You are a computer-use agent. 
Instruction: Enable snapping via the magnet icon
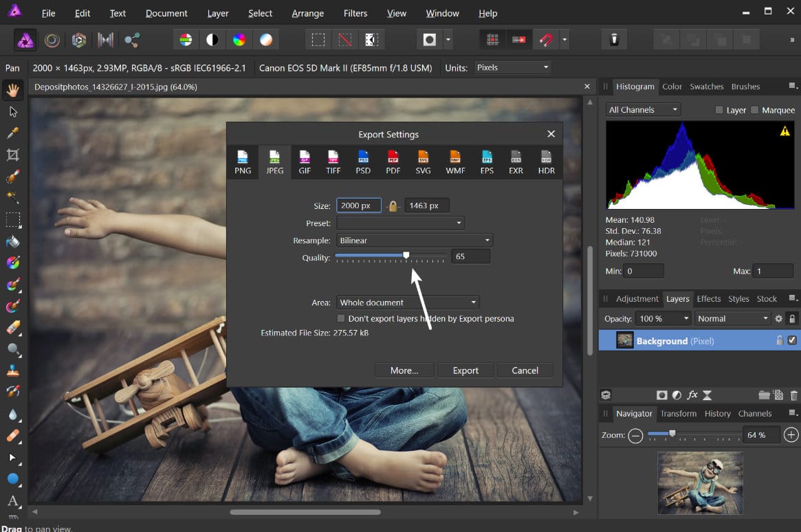click(x=547, y=39)
